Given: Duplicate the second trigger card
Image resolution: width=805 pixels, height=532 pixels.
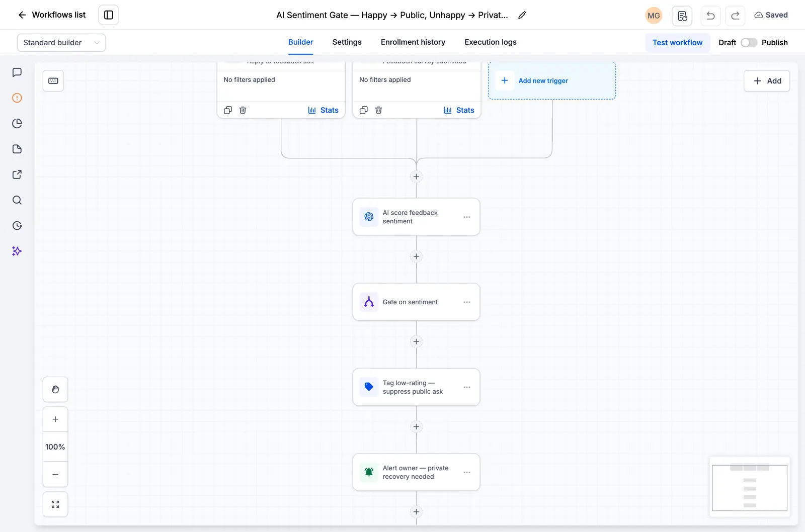Looking at the screenshot, I should pos(364,110).
